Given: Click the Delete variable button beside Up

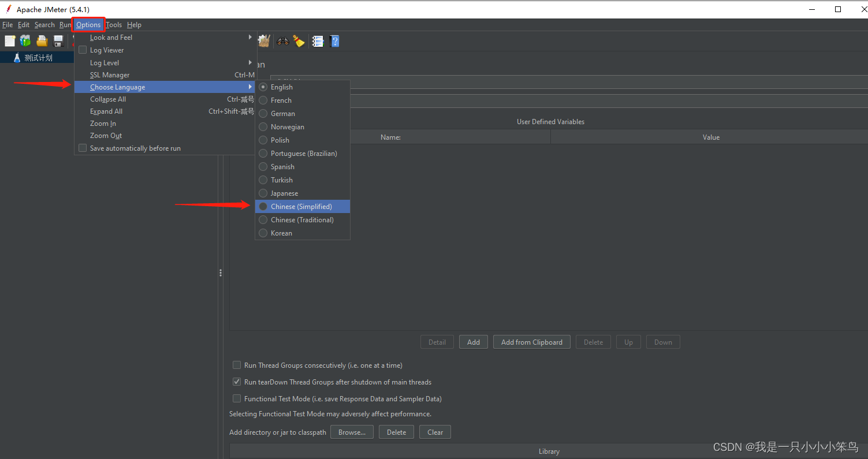Looking at the screenshot, I should [593, 342].
